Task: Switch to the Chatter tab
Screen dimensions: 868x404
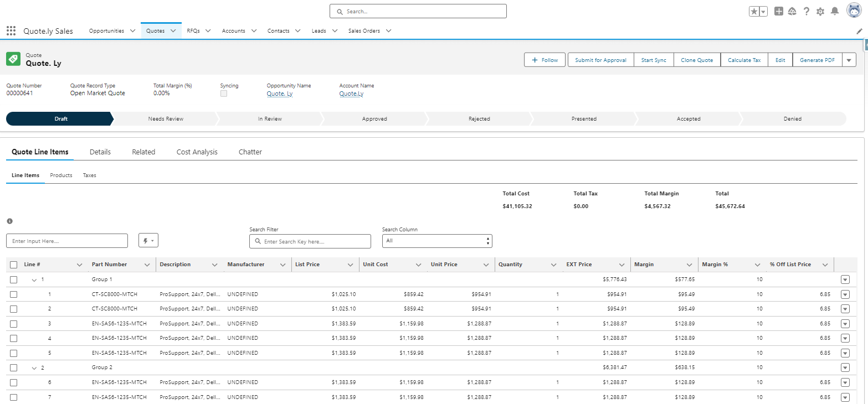Action: point(250,152)
